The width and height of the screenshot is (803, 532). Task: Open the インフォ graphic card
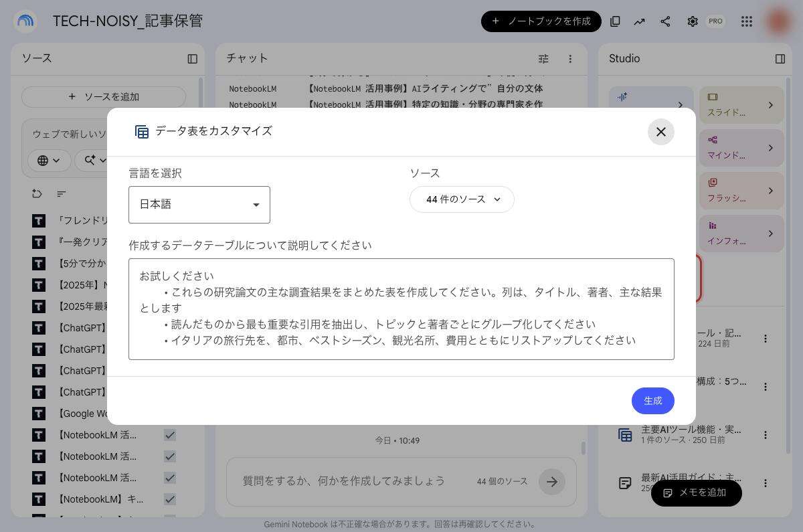tap(741, 234)
